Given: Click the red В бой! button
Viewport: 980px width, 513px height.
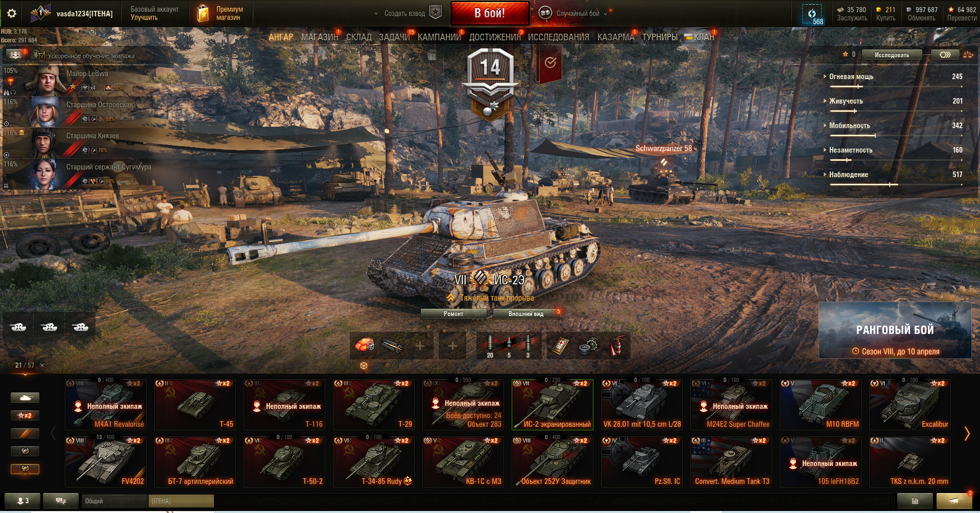Looking at the screenshot, I should pyautogui.click(x=490, y=13).
